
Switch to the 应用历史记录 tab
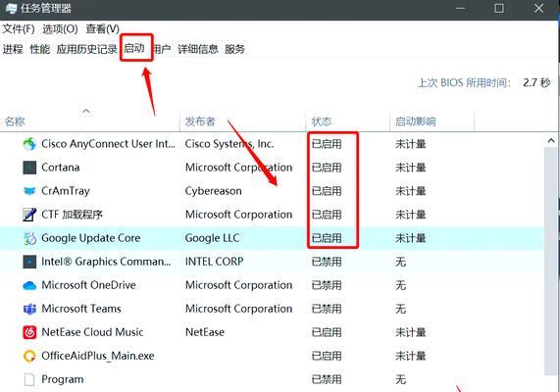(x=86, y=49)
